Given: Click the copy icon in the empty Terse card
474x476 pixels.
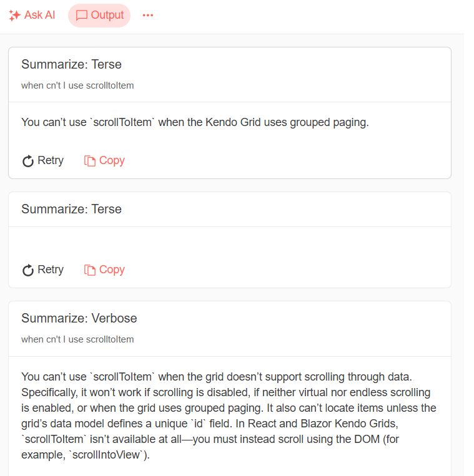Looking at the screenshot, I should (x=90, y=270).
